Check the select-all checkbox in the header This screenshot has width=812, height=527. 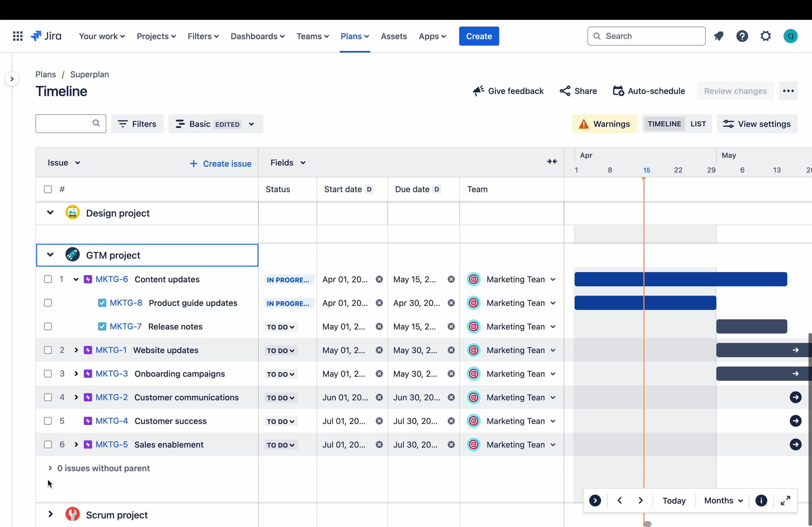48,189
